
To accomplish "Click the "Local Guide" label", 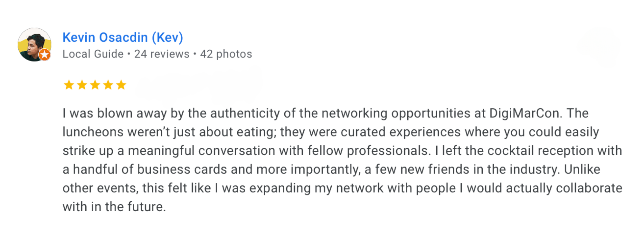I will coord(93,54).
